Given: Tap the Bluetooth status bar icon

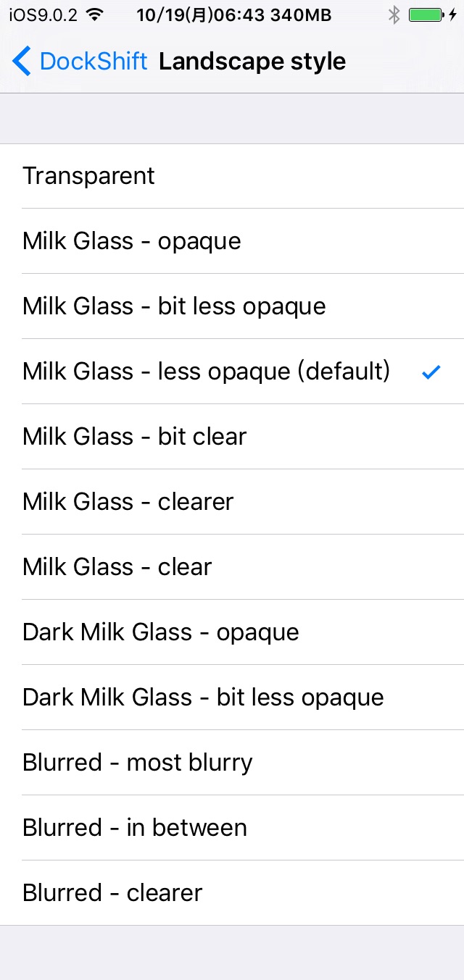Looking at the screenshot, I should tap(394, 14).
